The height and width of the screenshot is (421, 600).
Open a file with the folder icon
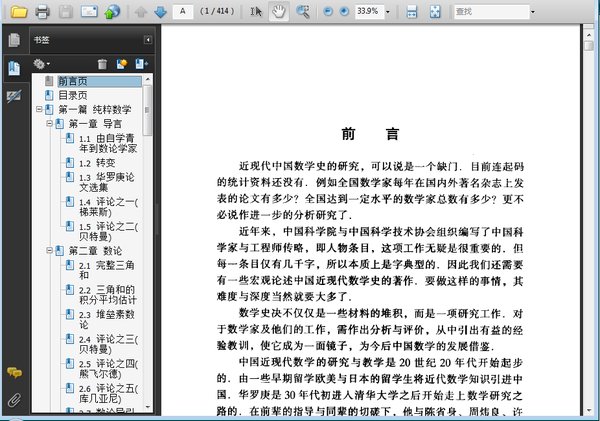point(18,12)
